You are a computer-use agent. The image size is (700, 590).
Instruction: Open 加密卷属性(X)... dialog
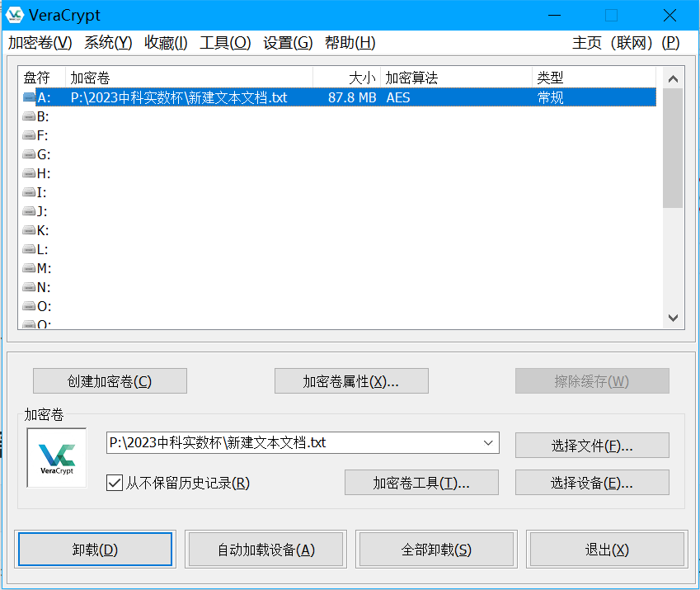click(351, 381)
